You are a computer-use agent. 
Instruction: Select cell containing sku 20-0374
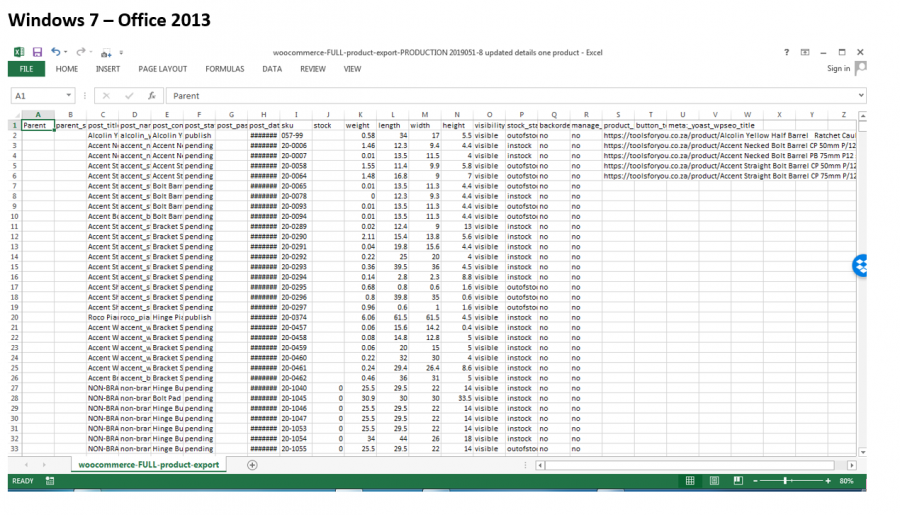296,317
